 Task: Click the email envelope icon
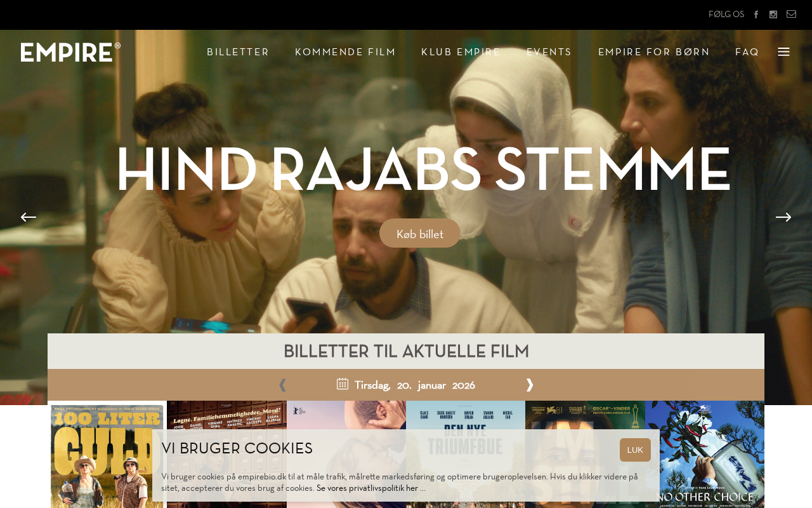point(791,15)
